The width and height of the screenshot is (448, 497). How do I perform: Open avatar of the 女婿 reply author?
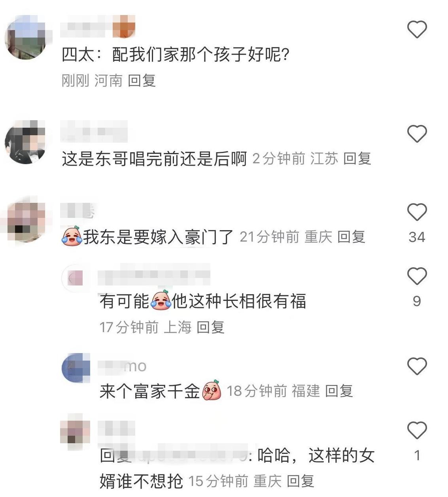[76, 432]
